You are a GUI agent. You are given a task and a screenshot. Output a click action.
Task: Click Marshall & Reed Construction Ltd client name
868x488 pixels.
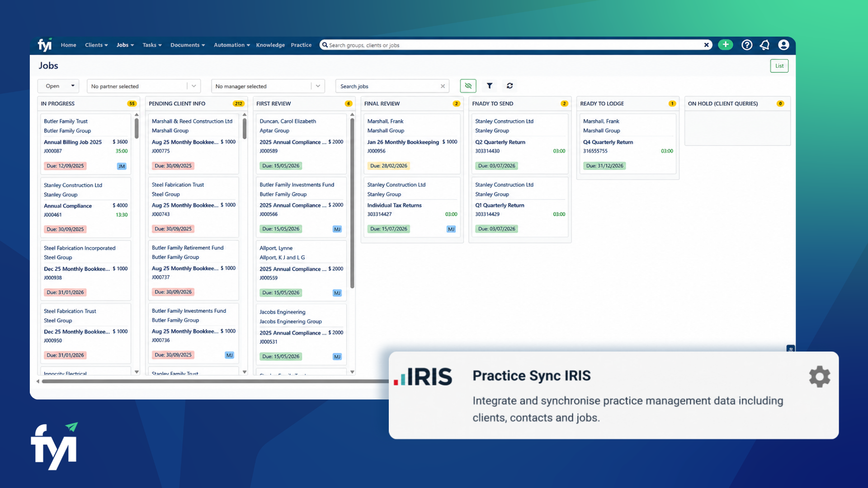(x=192, y=121)
